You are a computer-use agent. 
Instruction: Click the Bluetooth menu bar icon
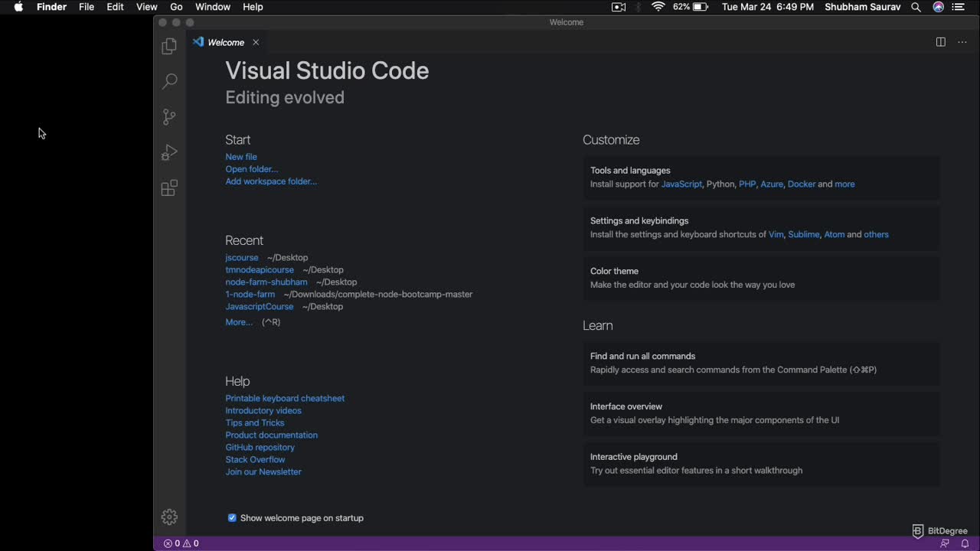point(639,7)
